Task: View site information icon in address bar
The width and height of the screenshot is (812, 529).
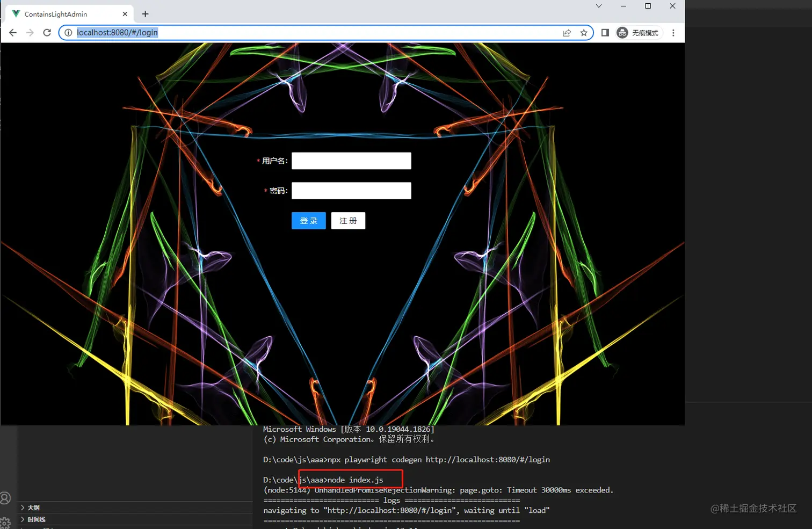Action: tap(68, 33)
